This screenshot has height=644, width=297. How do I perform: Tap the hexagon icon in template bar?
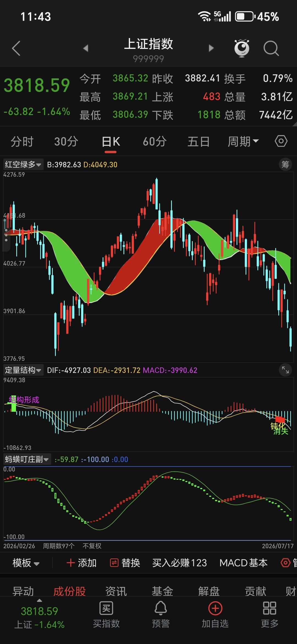tap(285, 563)
